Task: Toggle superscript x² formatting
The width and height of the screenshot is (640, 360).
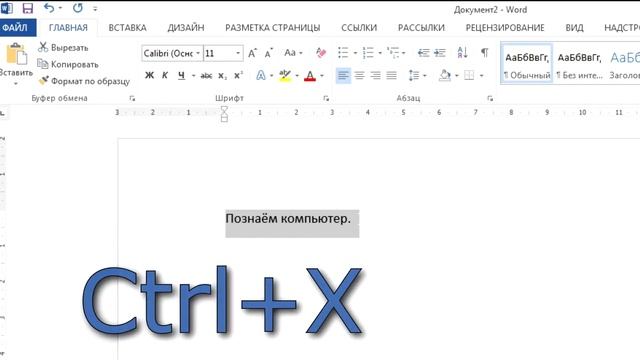Action: [x=238, y=76]
